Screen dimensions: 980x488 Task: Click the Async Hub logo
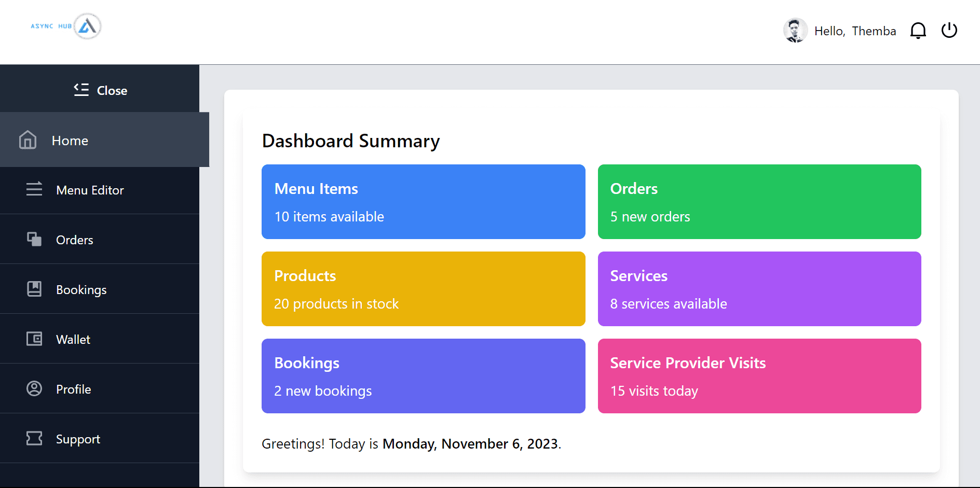pos(65,26)
